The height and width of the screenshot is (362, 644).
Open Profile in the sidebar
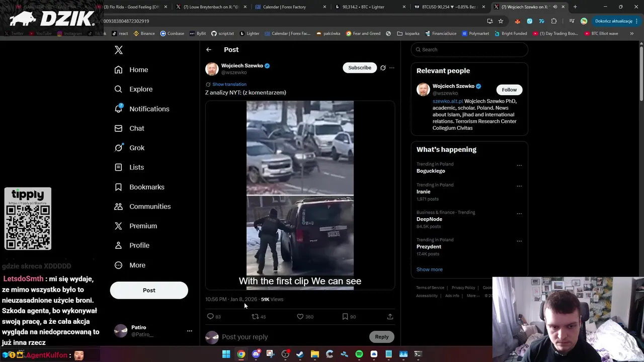pyautogui.click(x=132, y=245)
